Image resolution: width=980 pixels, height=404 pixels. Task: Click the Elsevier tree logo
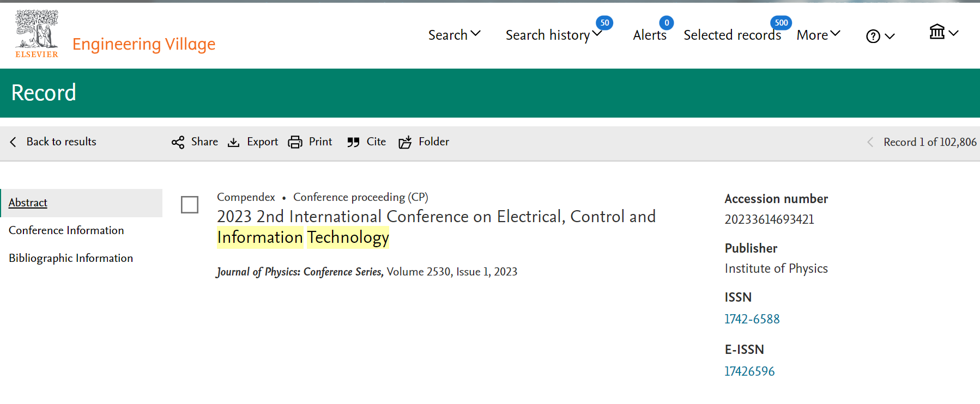[x=37, y=34]
